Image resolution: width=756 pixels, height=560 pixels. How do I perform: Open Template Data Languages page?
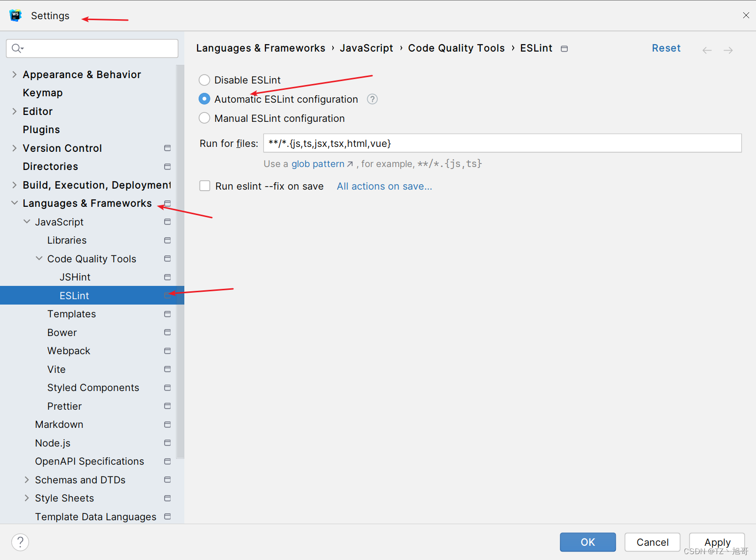(x=96, y=517)
